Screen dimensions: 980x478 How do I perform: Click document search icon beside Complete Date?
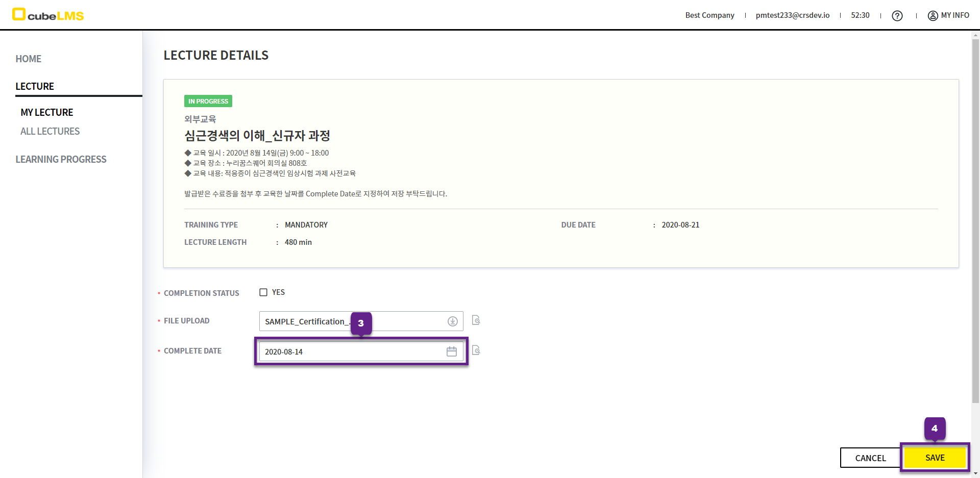(476, 350)
